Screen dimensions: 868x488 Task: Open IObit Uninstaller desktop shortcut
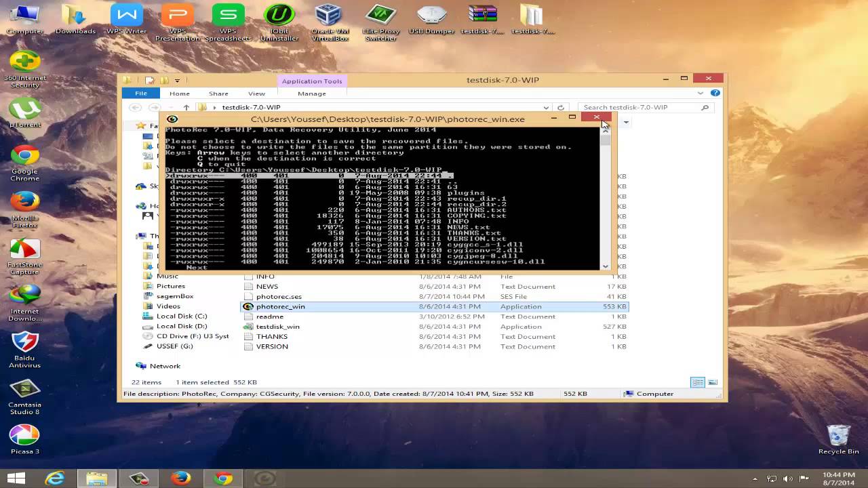[279, 22]
